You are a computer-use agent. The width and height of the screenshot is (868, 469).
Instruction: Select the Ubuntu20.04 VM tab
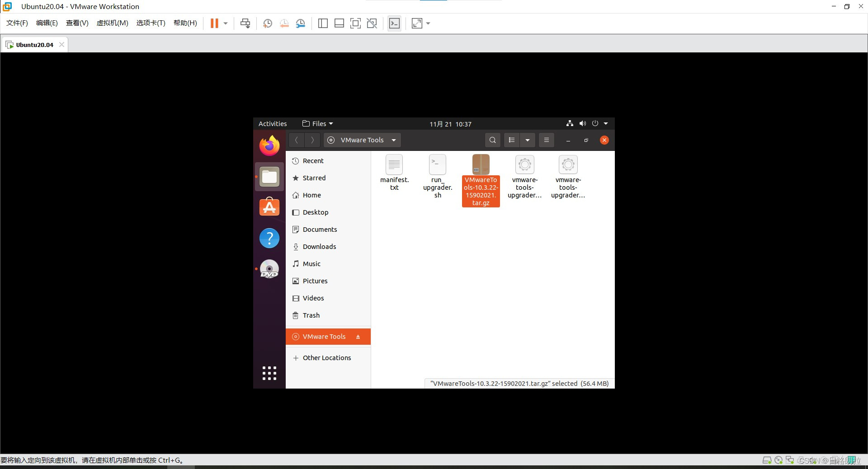point(34,45)
